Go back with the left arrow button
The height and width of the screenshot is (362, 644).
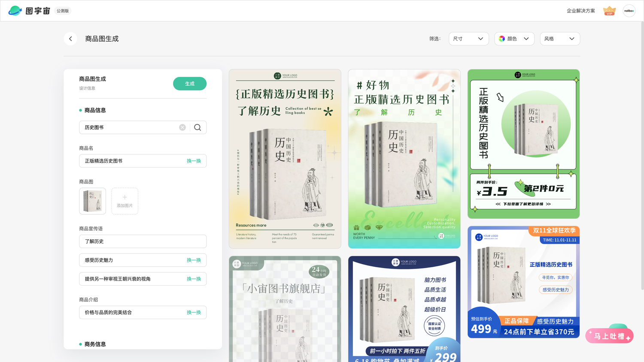(x=70, y=39)
